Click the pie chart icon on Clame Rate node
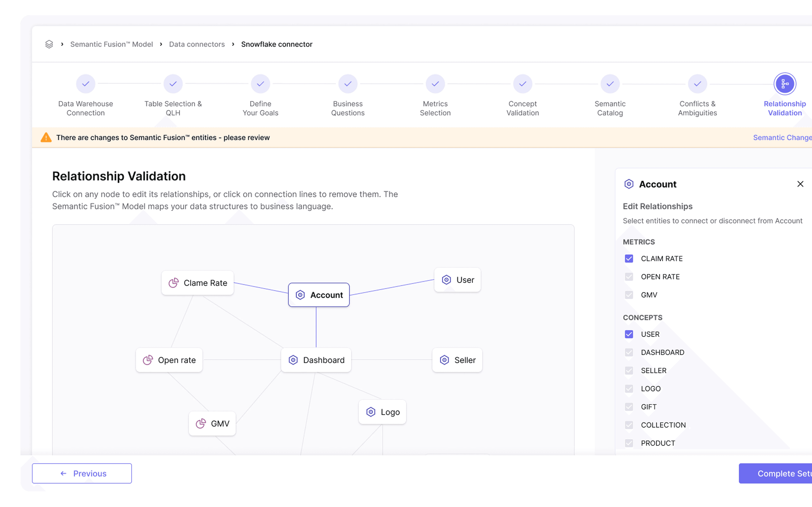Image resolution: width=812 pixels, height=507 pixels. tap(174, 283)
